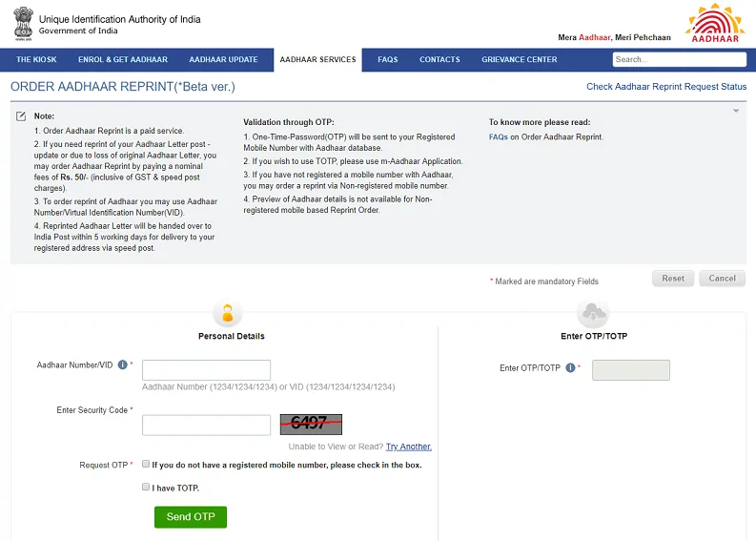Viewport: 756px width, 541px height.
Task: Click 'Marked are mandatory Fields' text
Action: pyautogui.click(x=547, y=281)
